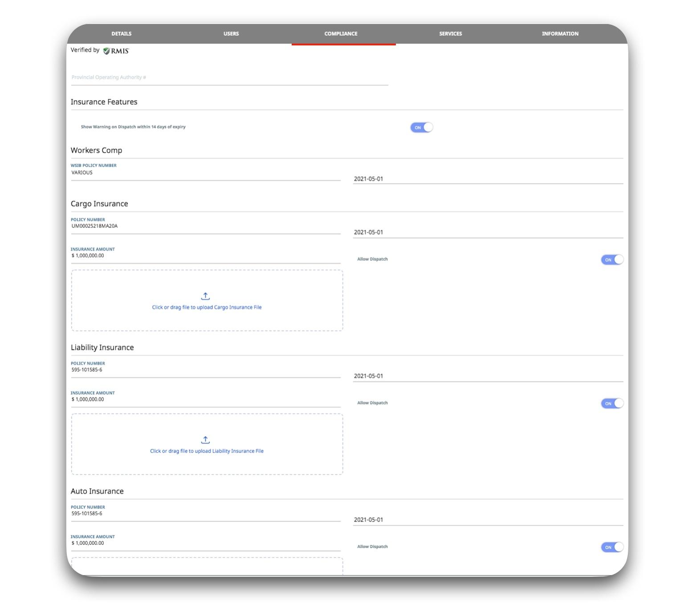Open the Information tab
692x616 pixels.
coord(560,34)
